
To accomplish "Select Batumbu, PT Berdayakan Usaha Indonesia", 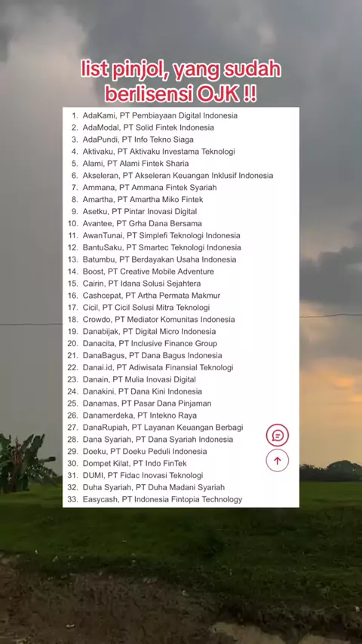I will point(159,259).
